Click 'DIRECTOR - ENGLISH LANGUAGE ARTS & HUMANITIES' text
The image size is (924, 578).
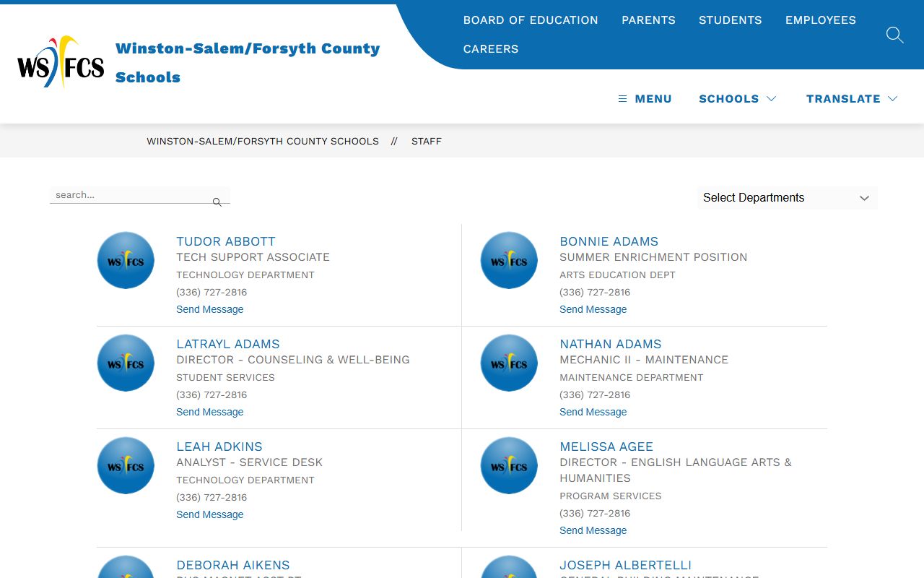[x=676, y=470]
